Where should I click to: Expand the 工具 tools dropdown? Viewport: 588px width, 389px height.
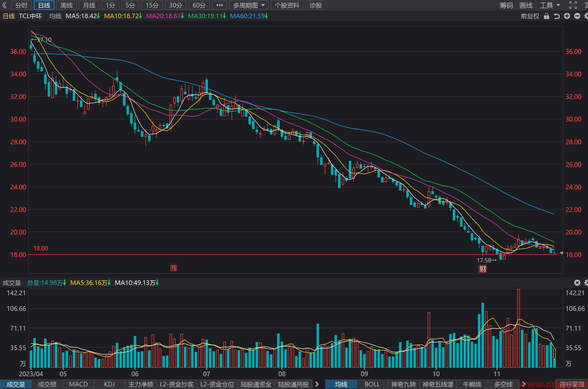(550, 5)
